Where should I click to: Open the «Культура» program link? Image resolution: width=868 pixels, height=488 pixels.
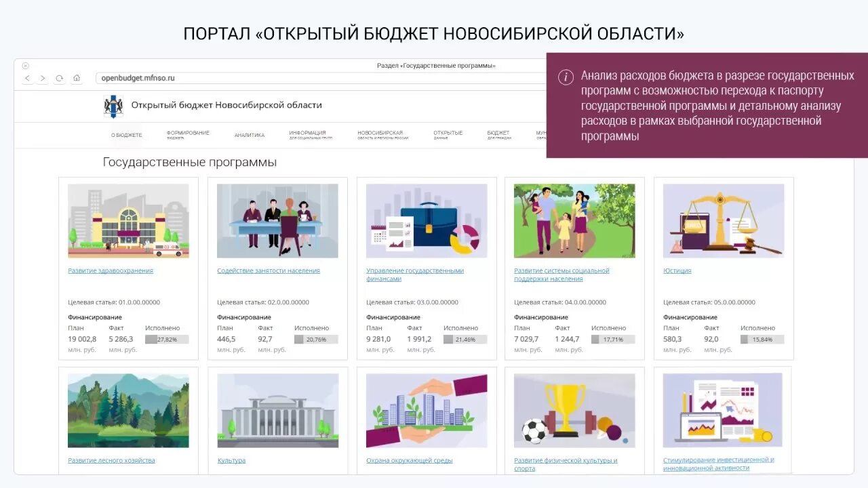(231, 460)
